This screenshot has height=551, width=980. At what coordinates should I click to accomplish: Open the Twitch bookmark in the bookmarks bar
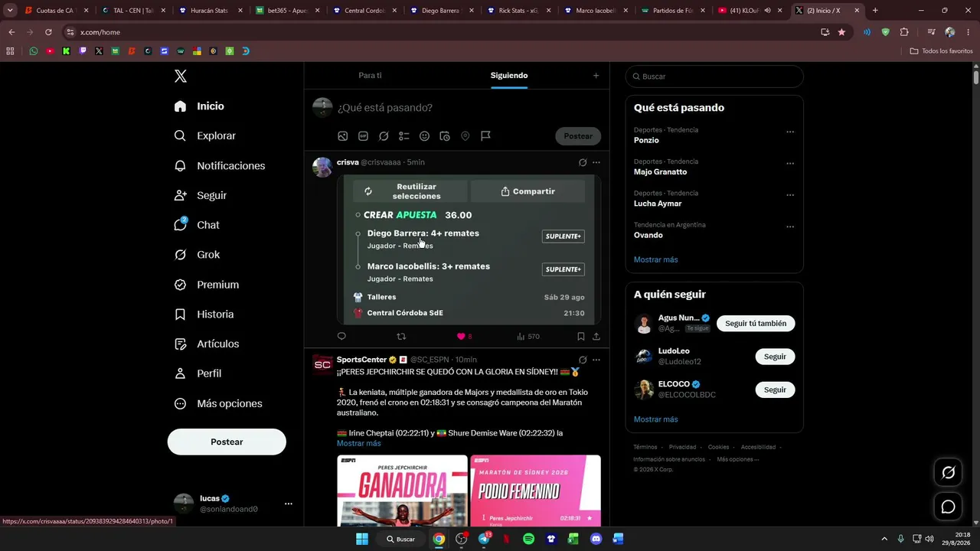pos(83,51)
